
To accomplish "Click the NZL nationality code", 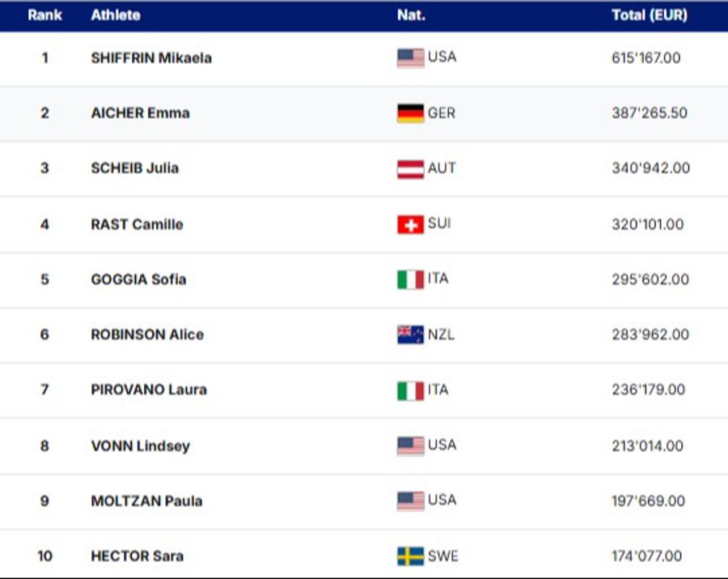I will click(x=441, y=335).
